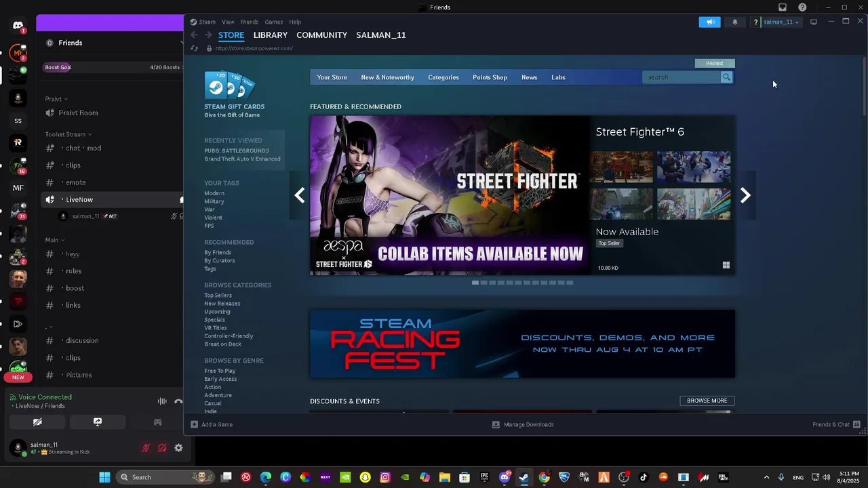Collapse the Toohet Stream category
The image size is (868, 488).
68,134
